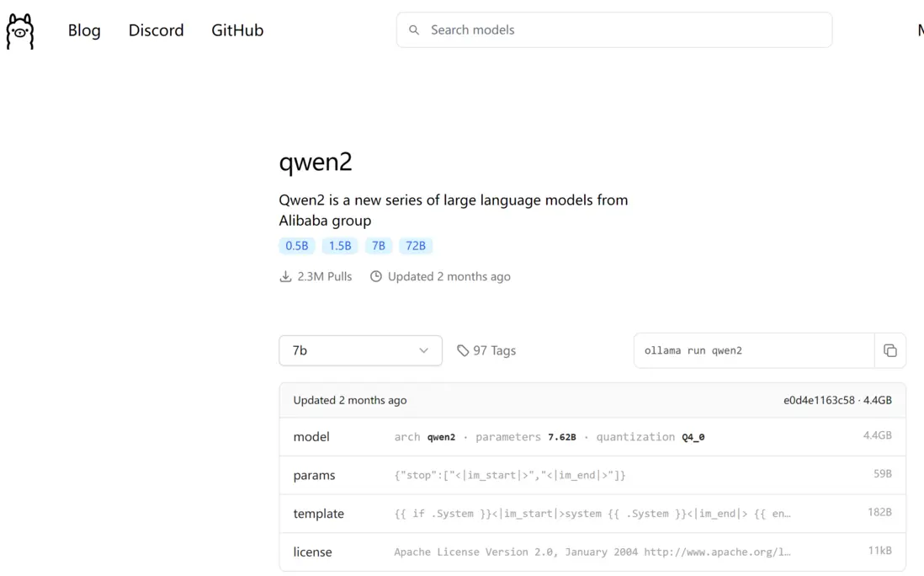The height and width of the screenshot is (576, 924).
Task: Click the Ollama llama logo
Action: 20,31
